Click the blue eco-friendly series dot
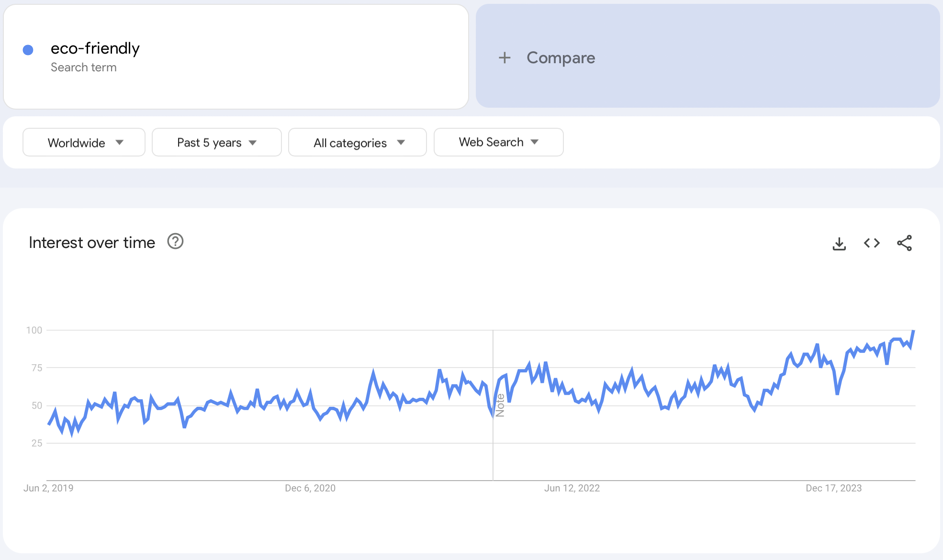Screen dimensions: 943x560 28,50
